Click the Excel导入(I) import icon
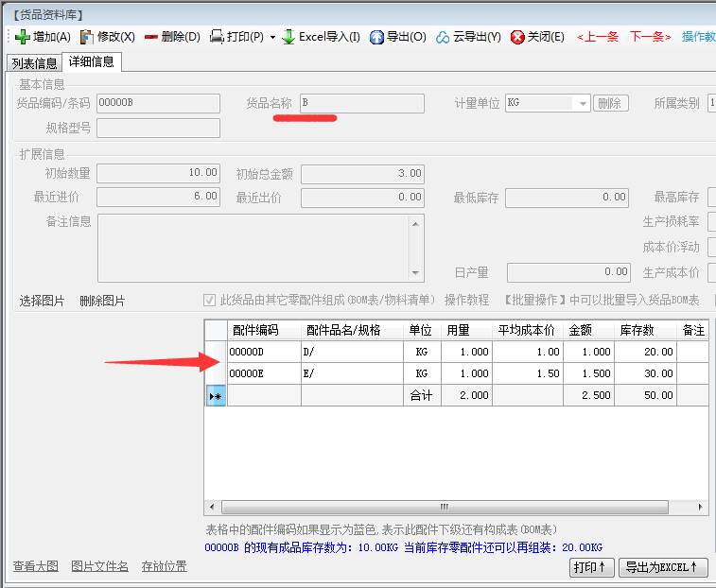This screenshot has width=716, height=588. [288, 37]
